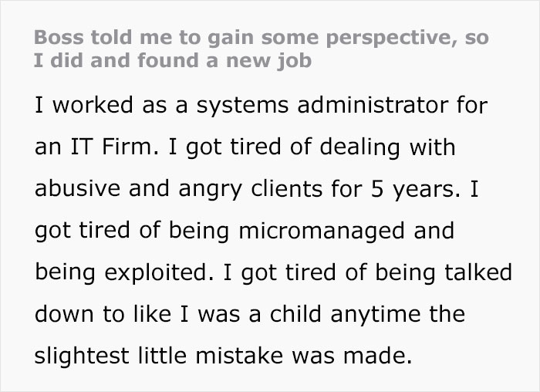
Task: Click the word 'slightest' in the last line
Action: click(82, 356)
